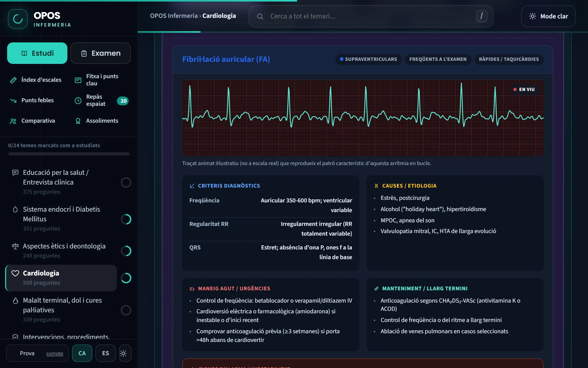Select Cardiologia topic in sidebar

click(61, 278)
